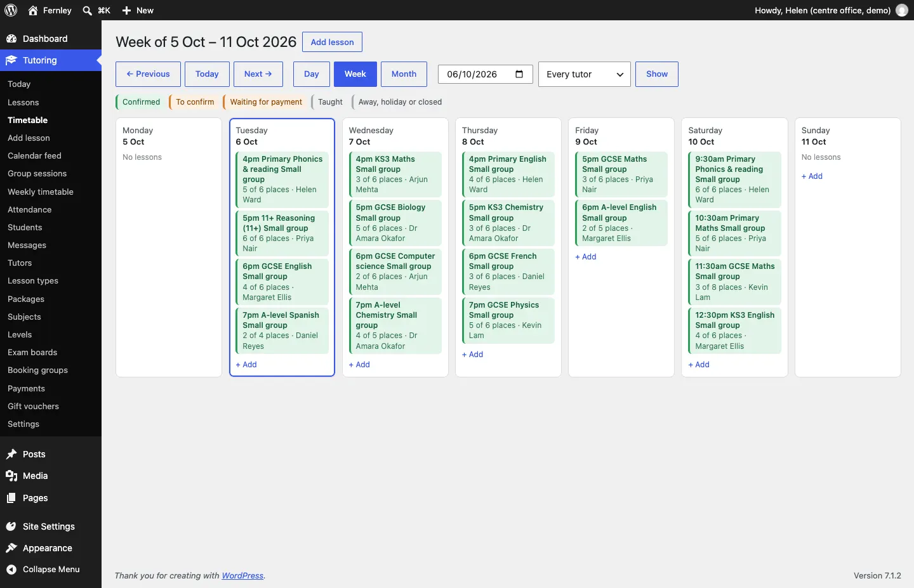Click + Add under Friday 9 Oct
Screen dimensions: 914x588
[586, 257]
